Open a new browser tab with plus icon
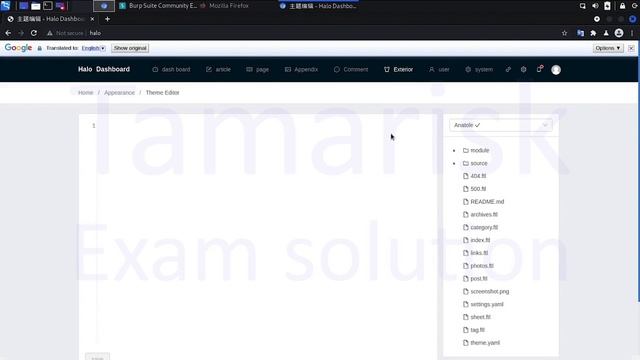The height and width of the screenshot is (360, 640). tap(107, 19)
